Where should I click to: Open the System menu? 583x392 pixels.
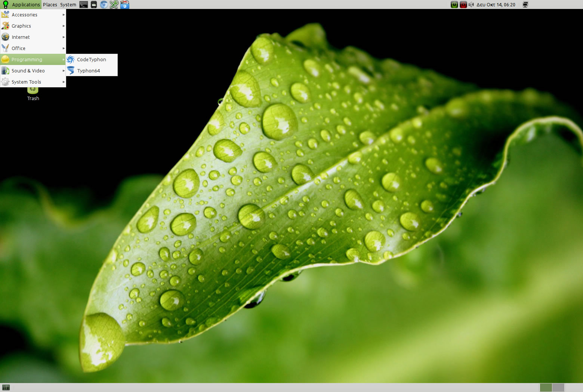68,4
